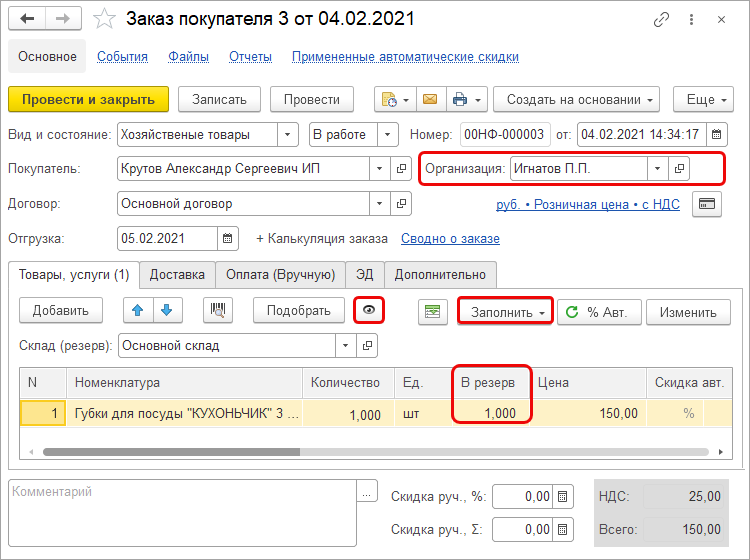This screenshot has width=750, height=560.
Task: Open Сводно о заказе link
Action: pyautogui.click(x=451, y=238)
